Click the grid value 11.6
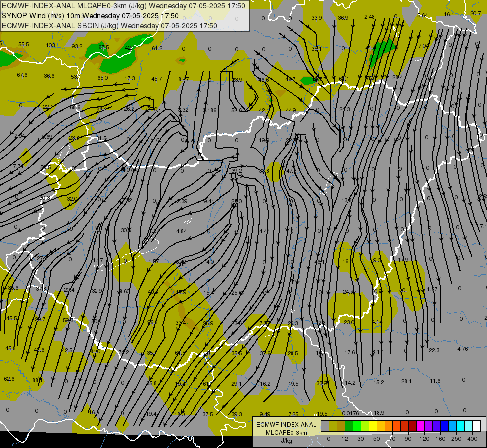 point(435,381)
